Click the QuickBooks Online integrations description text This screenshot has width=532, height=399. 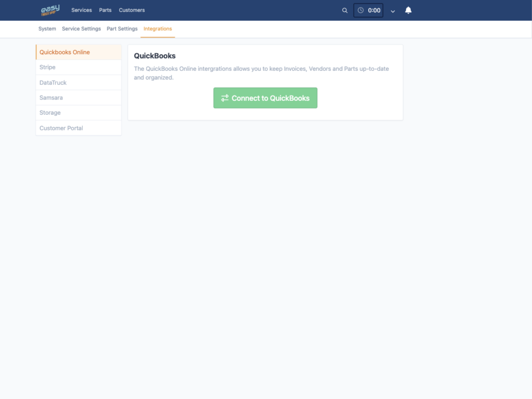point(261,73)
